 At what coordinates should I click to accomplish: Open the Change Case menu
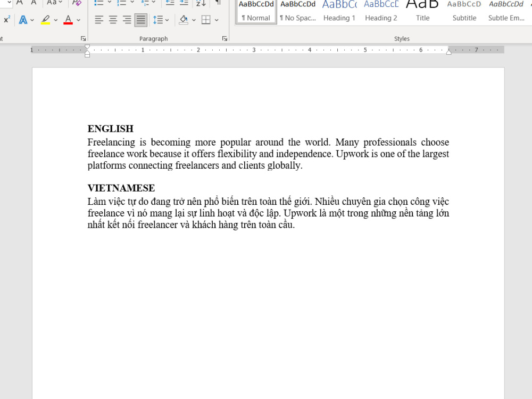[x=54, y=3]
